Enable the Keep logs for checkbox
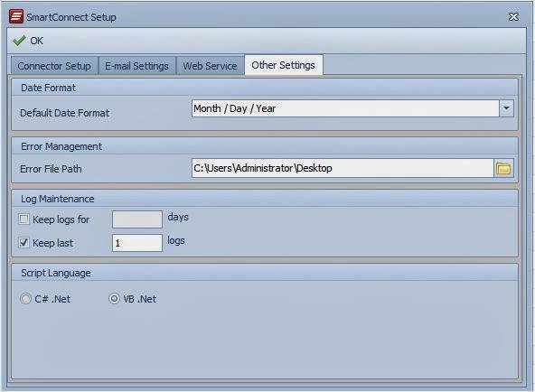535x392 pixels. 23,219
